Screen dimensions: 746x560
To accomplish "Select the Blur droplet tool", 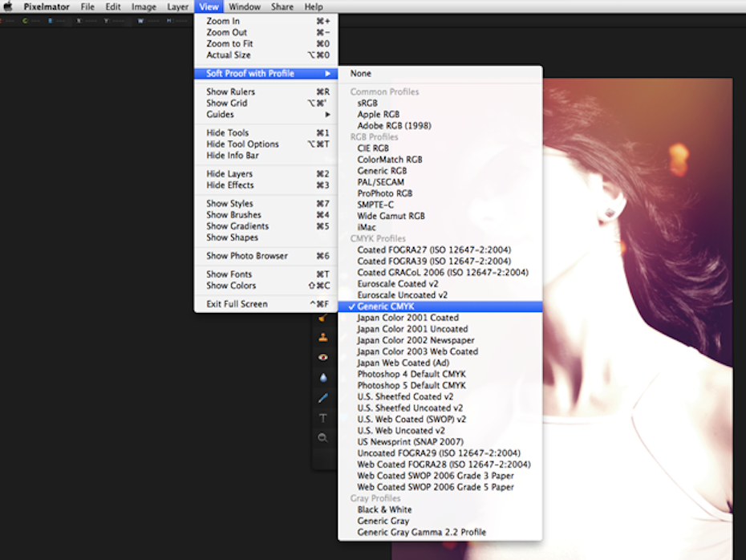I will click(x=323, y=377).
